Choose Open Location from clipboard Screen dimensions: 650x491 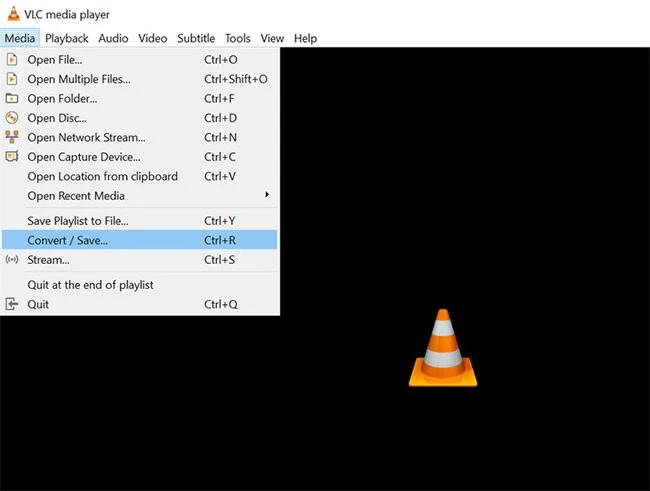[102, 176]
